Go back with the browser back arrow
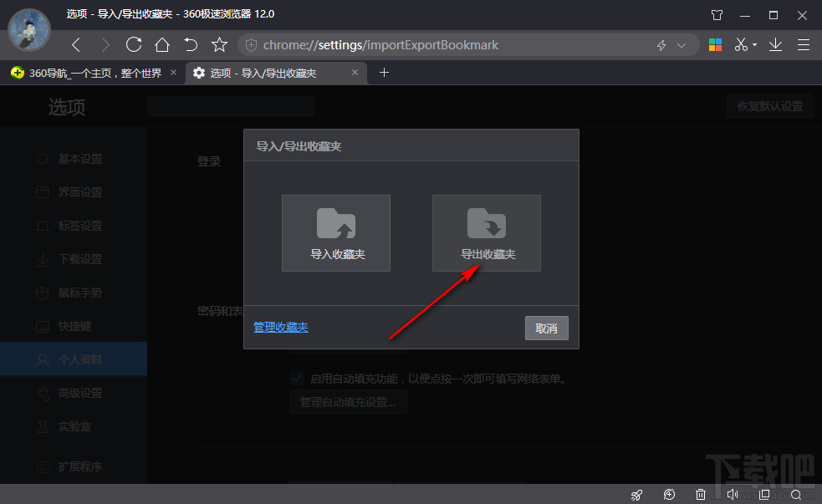This screenshot has width=822, height=504. click(77, 45)
